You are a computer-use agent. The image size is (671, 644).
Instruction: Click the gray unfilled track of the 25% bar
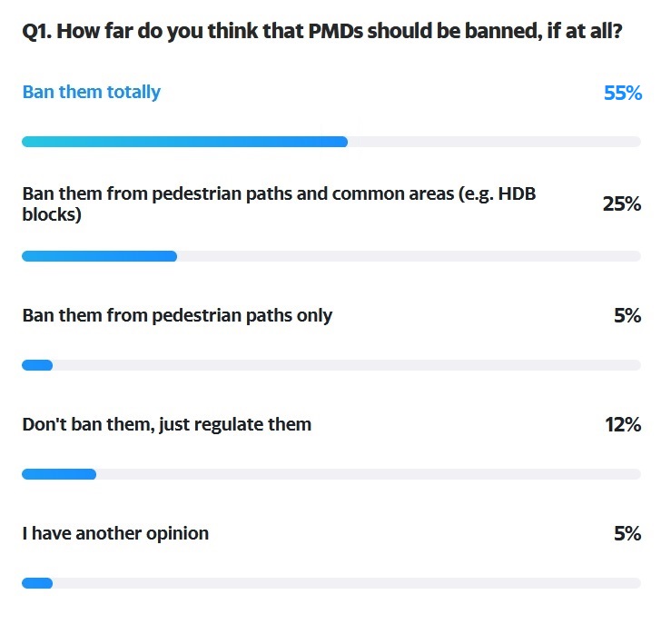pos(410,256)
